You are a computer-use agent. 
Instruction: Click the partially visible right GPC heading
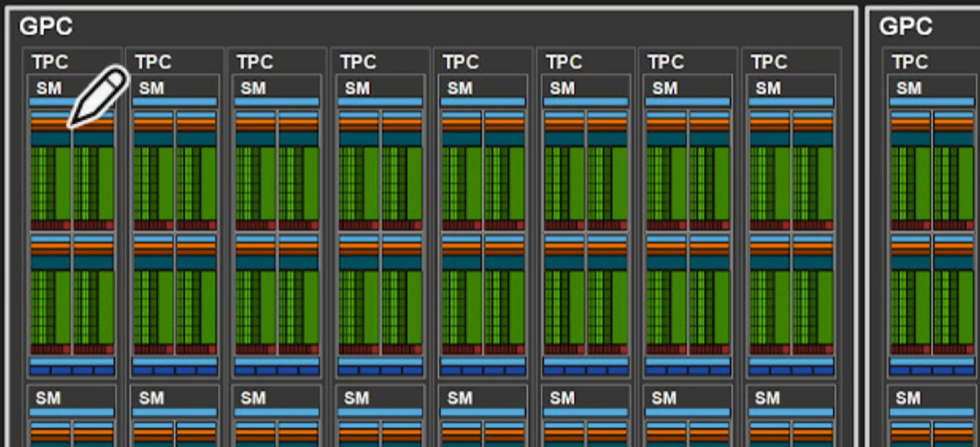pos(905,26)
